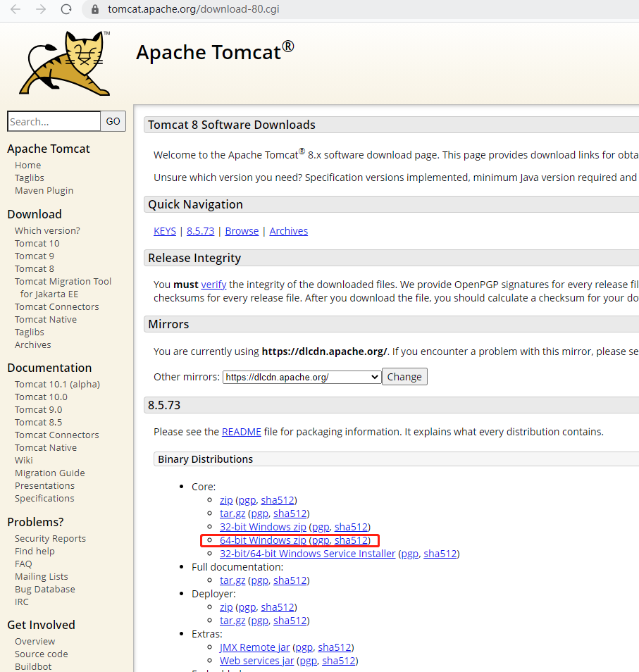The width and height of the screenshot is (639, 672).
Task: Open the Specifications sidebar link
Action: coord(44,499)
